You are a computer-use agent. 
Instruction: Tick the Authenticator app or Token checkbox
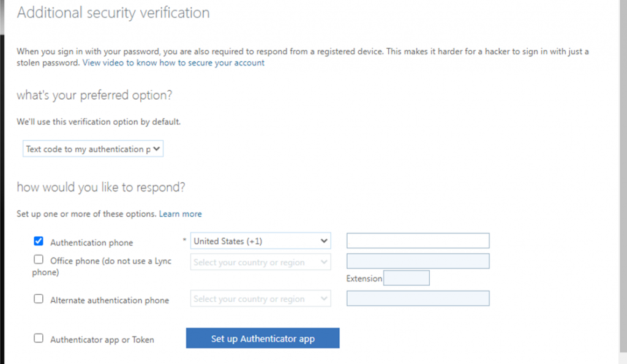pyautogui.click(x=39, y=338)
